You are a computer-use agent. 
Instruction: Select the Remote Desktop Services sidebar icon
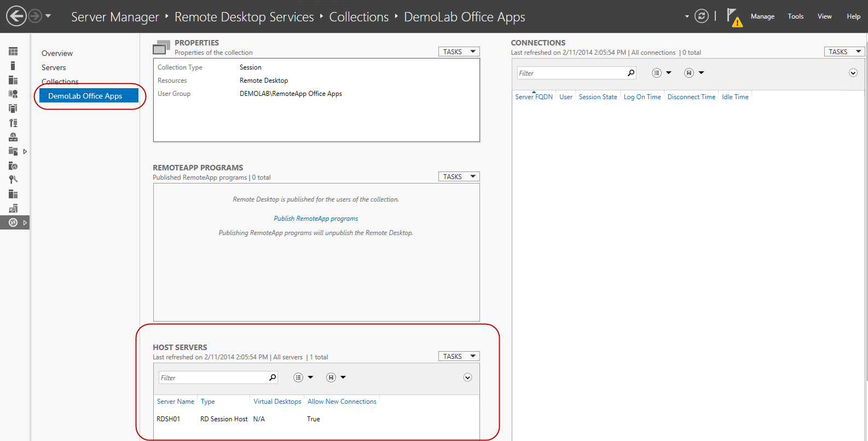pos(13,222)
